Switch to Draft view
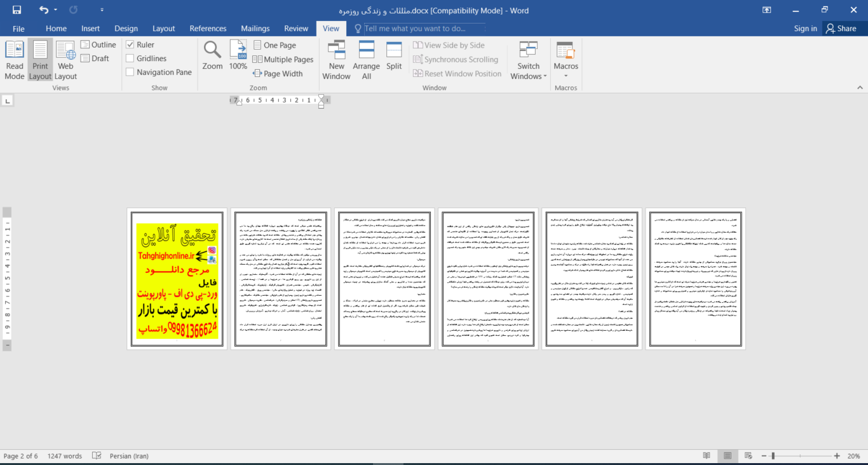This screenshot has height=465, width=868. pyautogui.click(x=95, y=59)
